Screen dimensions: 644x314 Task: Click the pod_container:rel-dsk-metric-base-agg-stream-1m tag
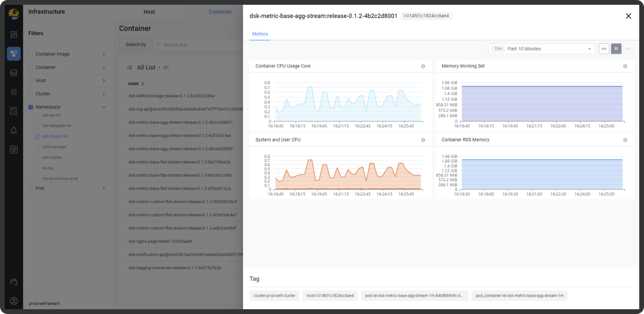tap(520, 295)
